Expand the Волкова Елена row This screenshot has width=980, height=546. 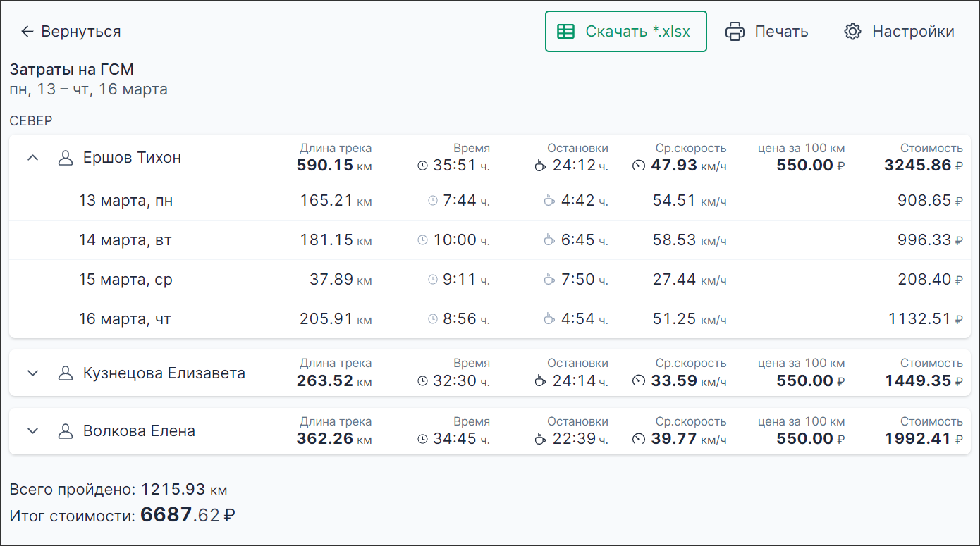32,430
